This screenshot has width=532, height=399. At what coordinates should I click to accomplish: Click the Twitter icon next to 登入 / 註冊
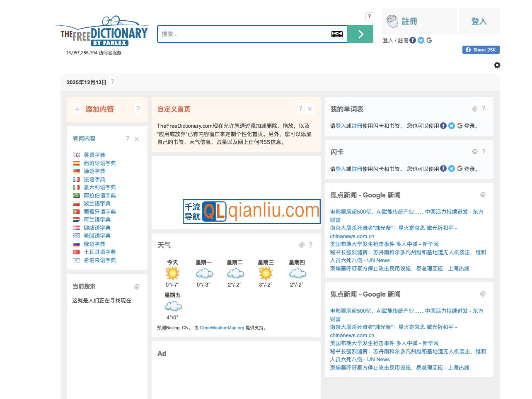(421, 40)
